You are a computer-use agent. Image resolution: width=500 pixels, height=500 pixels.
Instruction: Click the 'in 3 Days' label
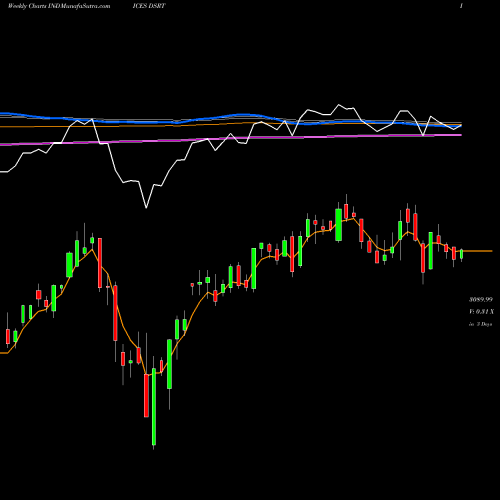coord(480,324)
